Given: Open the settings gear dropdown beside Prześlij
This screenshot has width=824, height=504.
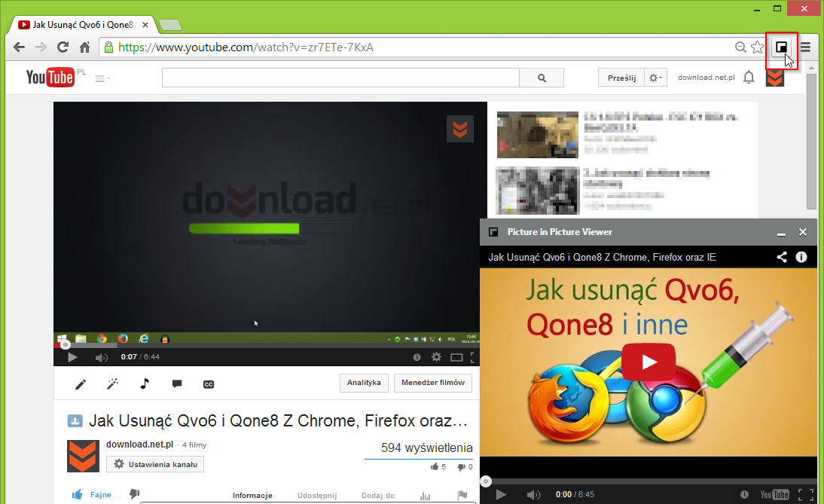Looking at the screenshot, I should (655, 78).
